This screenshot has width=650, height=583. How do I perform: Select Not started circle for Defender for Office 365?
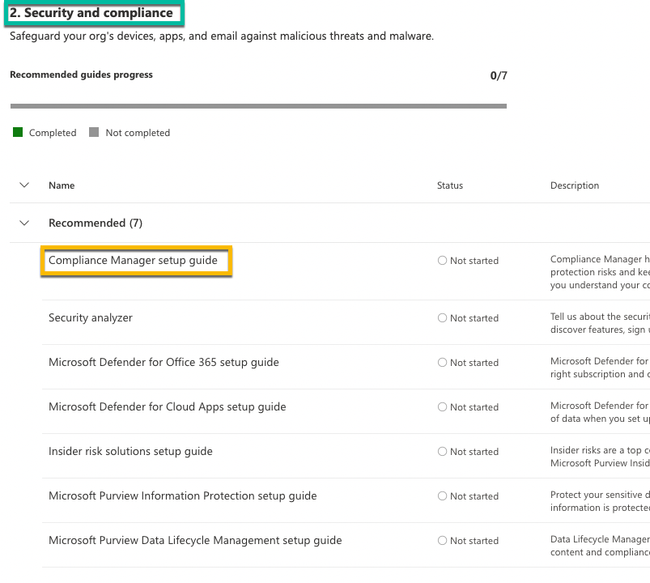click(x=442, y=362)
